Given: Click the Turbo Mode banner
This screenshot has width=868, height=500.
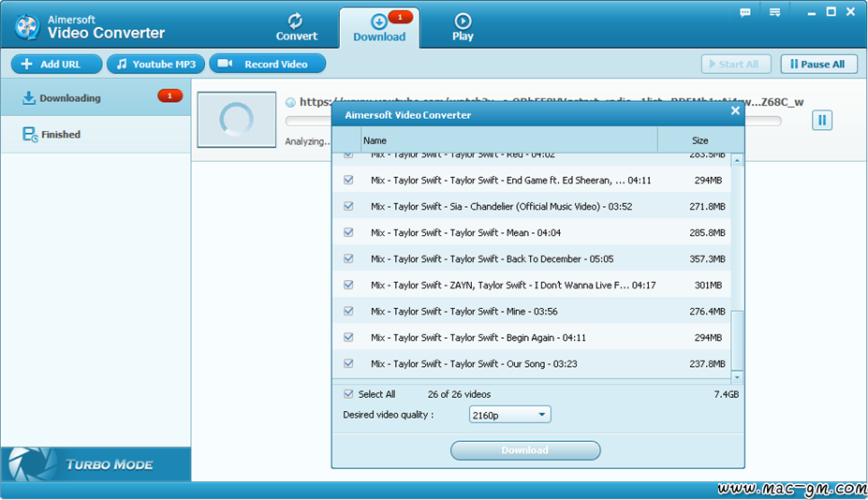Looking at the screenshot, I should click(96, 464).
